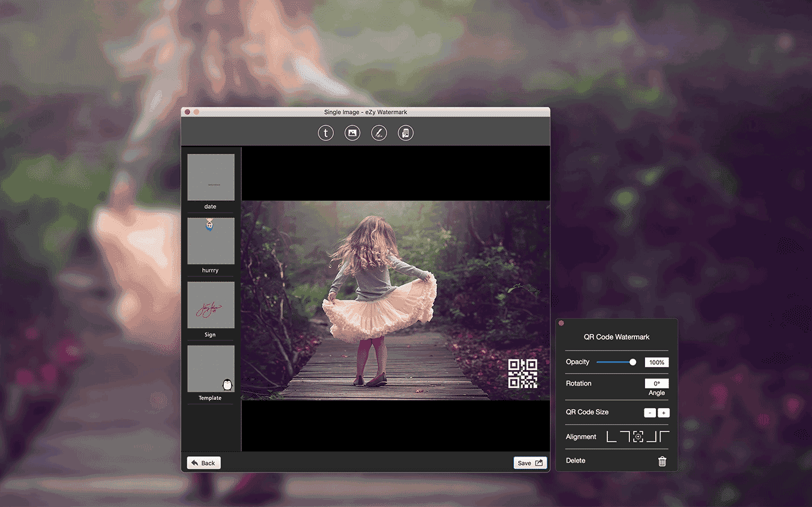The width and height of the screenshot is (812, 507).
Task: Align QR code to bottom-right corner
Action: (652, 437)
